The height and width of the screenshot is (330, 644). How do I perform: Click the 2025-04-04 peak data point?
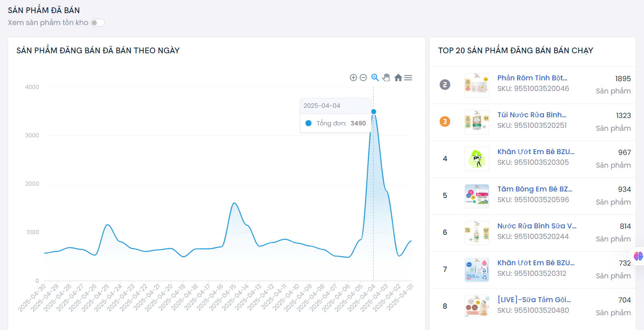tap(374, 112)
